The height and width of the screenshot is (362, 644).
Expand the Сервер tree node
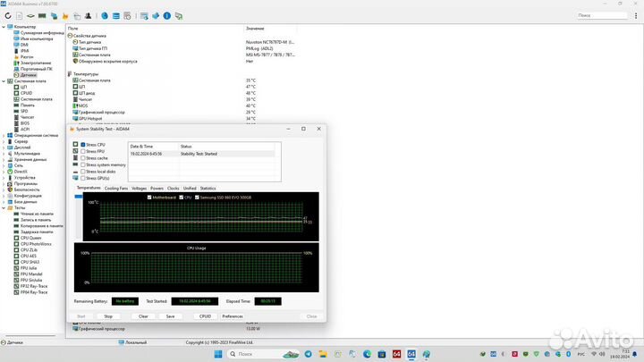click(x=4, y=141)
